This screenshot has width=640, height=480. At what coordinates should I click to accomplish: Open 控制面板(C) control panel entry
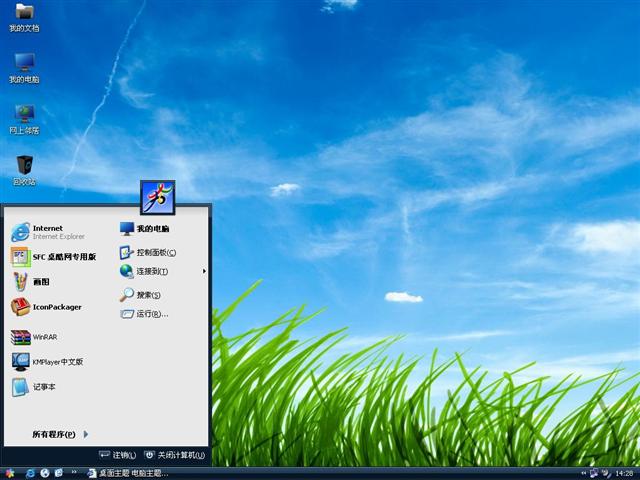148,253
